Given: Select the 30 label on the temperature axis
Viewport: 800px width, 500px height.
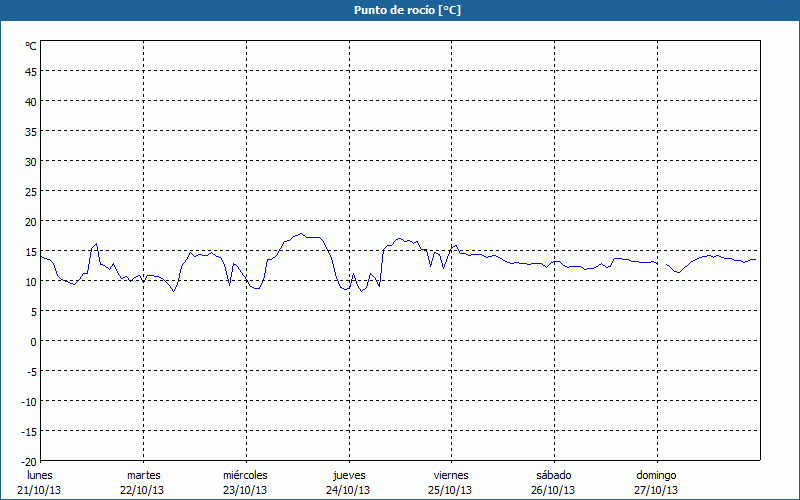Looking at the screenshot, I should click(31, 161).
